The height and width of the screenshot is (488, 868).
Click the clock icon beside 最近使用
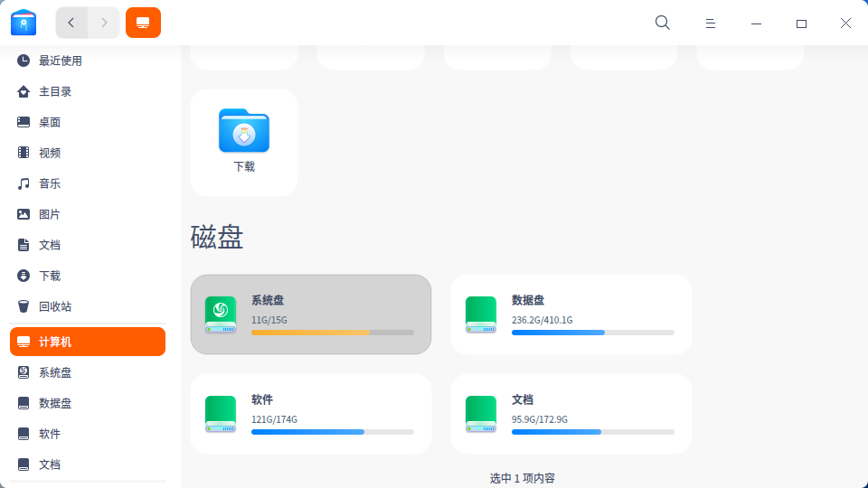click(24, 61)
